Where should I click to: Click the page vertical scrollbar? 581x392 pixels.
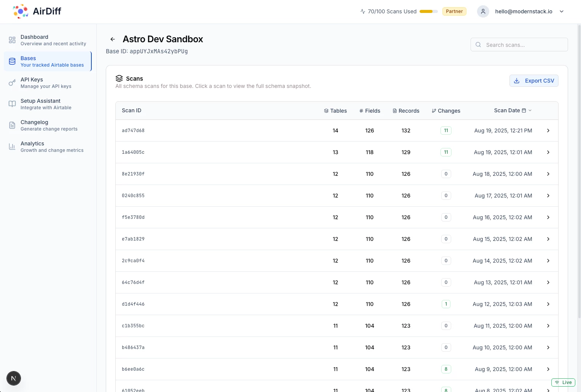click(x=579, y=171)
